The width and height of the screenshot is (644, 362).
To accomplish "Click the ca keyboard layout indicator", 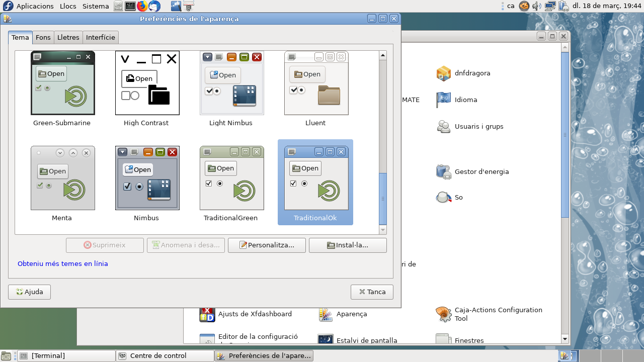I will (x=510, y=6).
